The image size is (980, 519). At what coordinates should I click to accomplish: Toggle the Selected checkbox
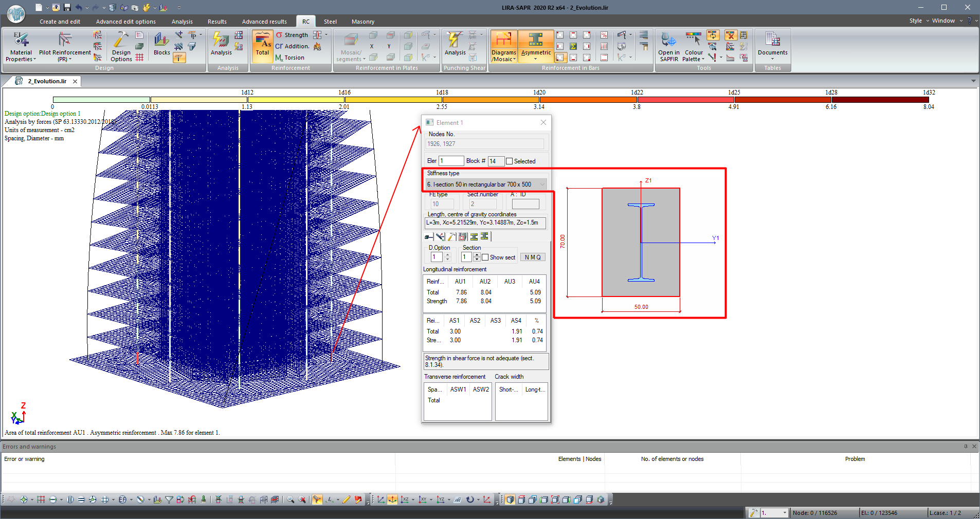510,161
